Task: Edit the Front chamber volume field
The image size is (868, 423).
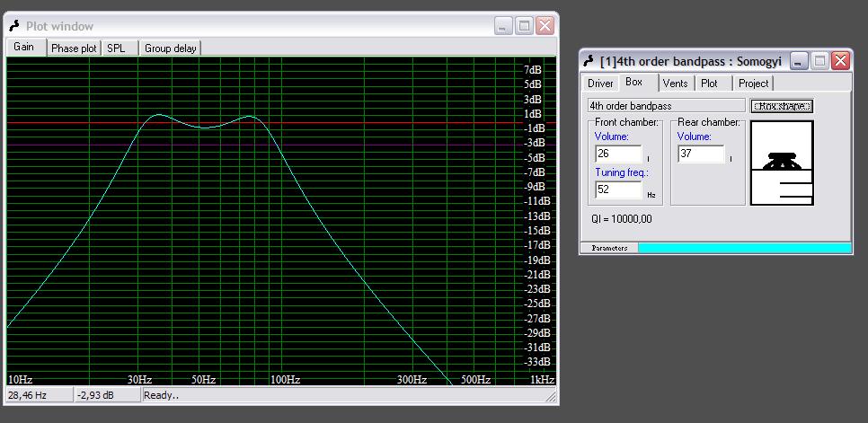Action: click(x=619, y=154)
